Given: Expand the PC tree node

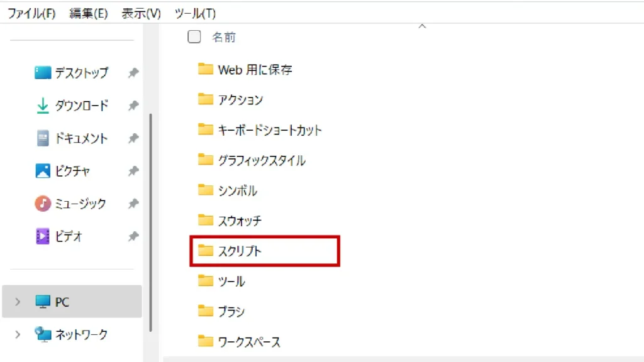Looking at the screenshot, I should point(18,302).
